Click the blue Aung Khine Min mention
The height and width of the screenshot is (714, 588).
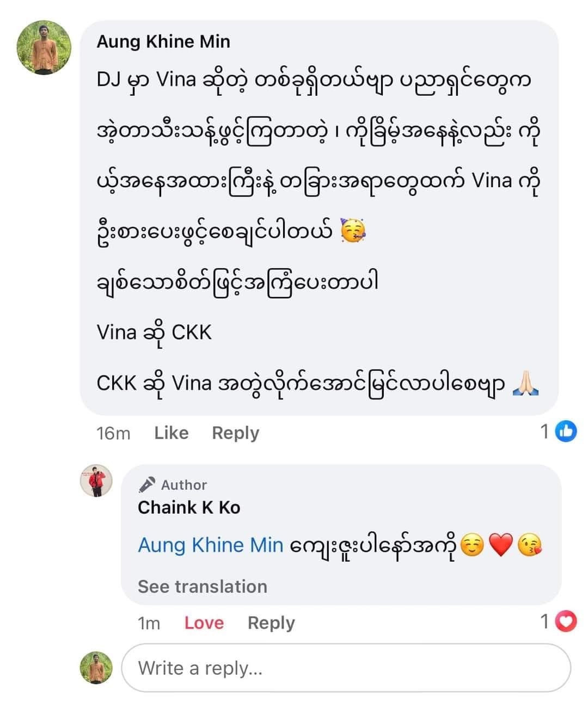click(x=211, y=545)
